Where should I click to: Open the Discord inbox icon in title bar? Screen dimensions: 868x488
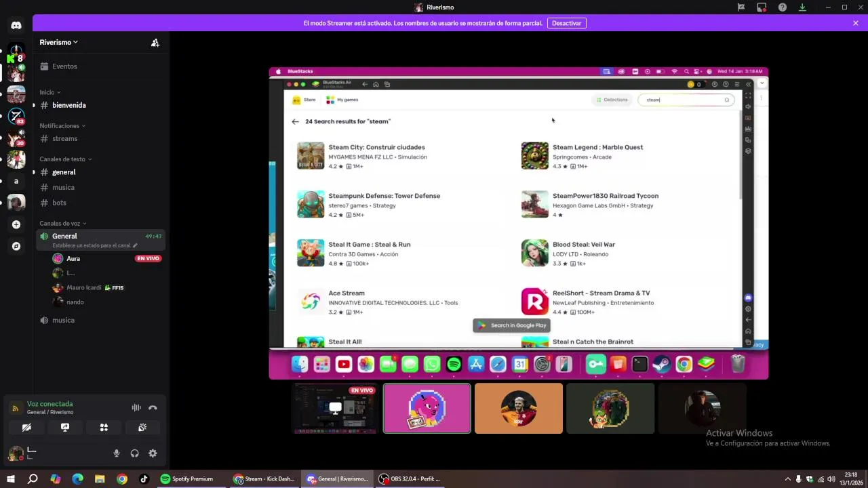click(762, 7)
